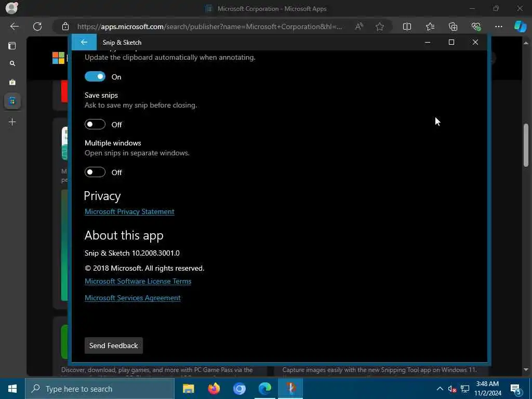Open the network tray icon
Viewport: 532px width, 399px height.
click(465, 389)
